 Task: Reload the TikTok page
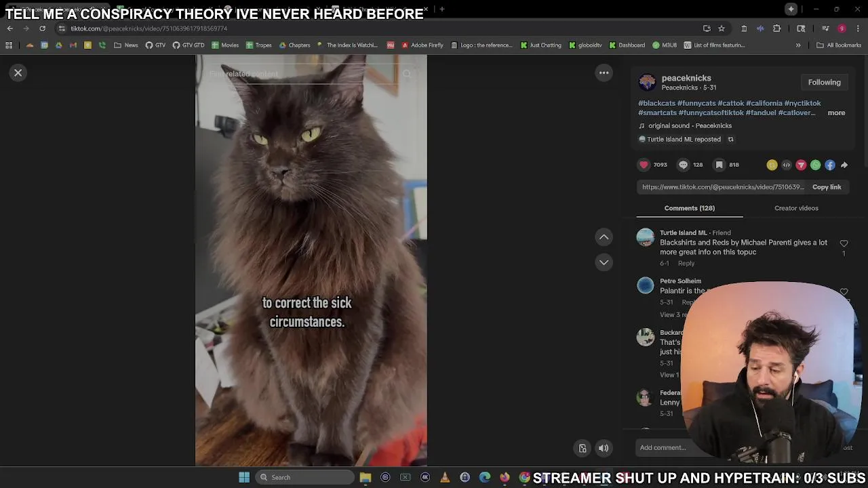42,28
